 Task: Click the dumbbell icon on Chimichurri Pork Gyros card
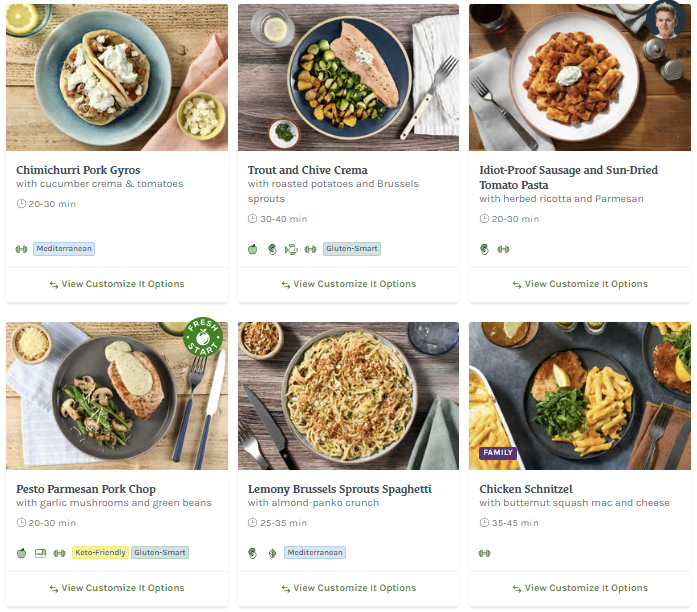click(22, 249)
